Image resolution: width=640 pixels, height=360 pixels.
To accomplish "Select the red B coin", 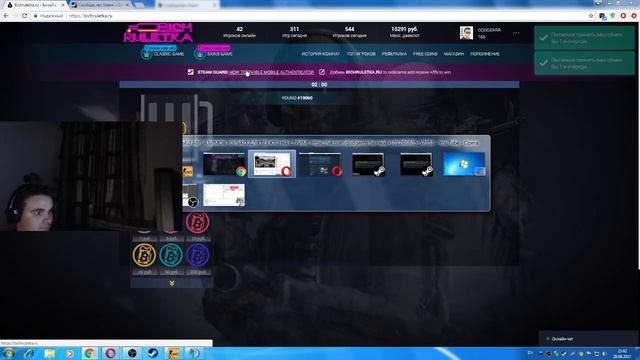I will (x=198, y=223).
